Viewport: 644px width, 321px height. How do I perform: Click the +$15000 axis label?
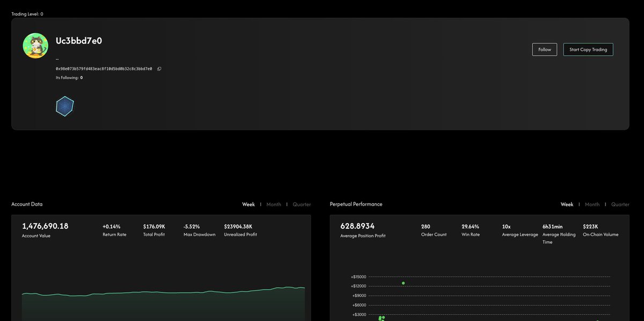tap(358, 277)
